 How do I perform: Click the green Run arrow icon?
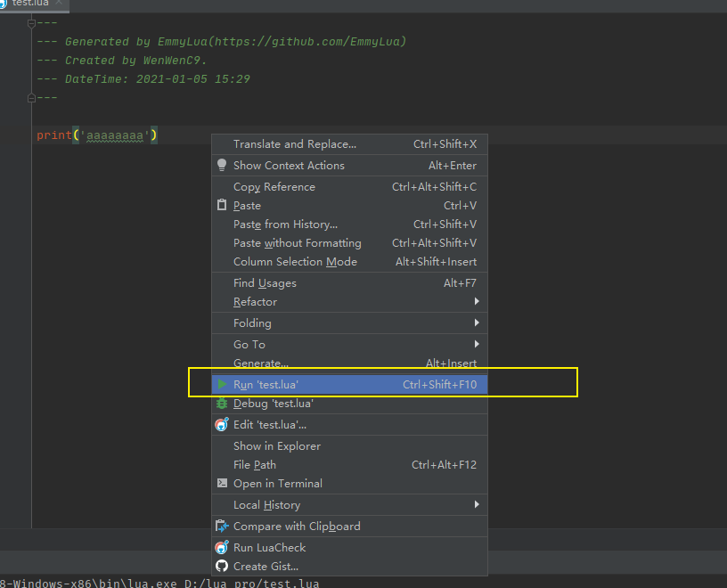point(224,385)
